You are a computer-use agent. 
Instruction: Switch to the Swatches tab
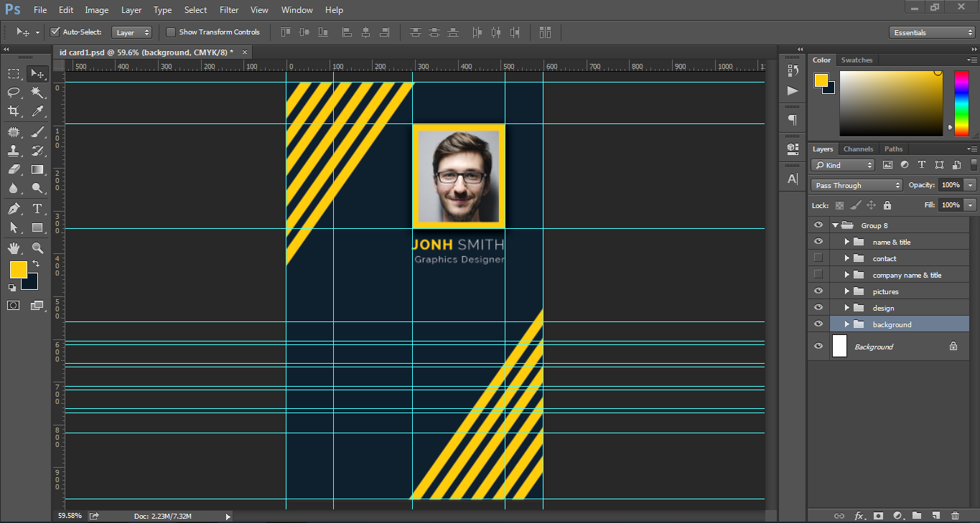(x=857, y=60)
